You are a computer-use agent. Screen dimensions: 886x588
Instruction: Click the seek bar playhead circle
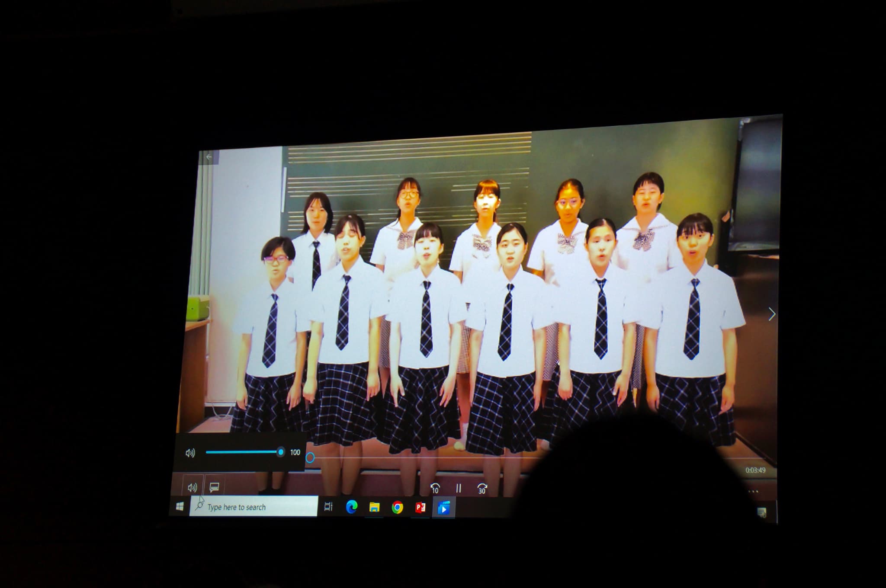310,457
